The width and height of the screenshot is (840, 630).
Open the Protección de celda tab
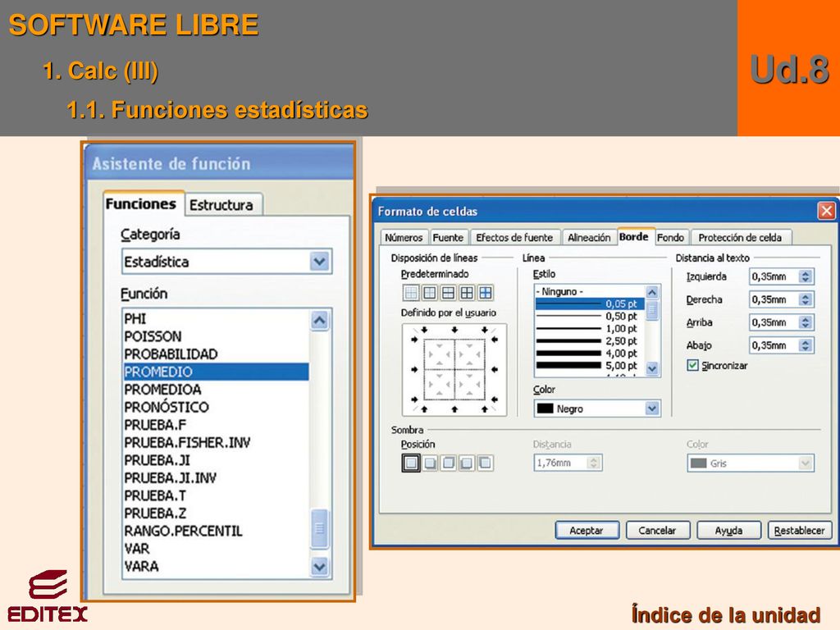[741, 237]
